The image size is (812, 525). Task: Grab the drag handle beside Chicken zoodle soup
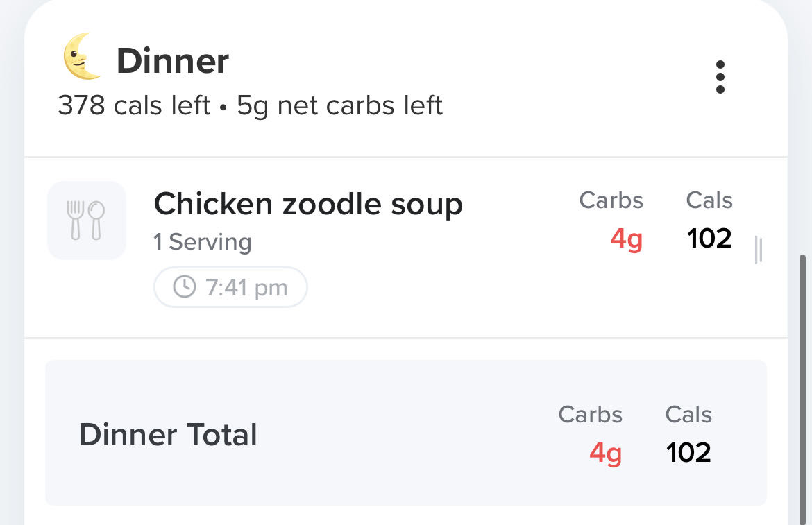[x=758, y=250]
